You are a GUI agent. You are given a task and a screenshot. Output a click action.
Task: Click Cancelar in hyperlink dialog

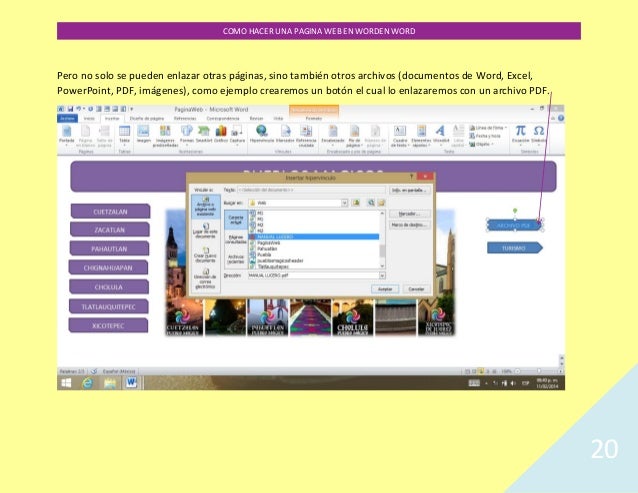tap(416, 289)
